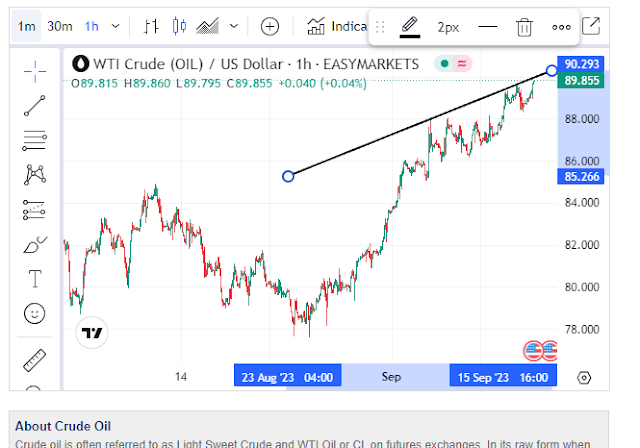Select the Text annotation tool

[x=35, y=279]
